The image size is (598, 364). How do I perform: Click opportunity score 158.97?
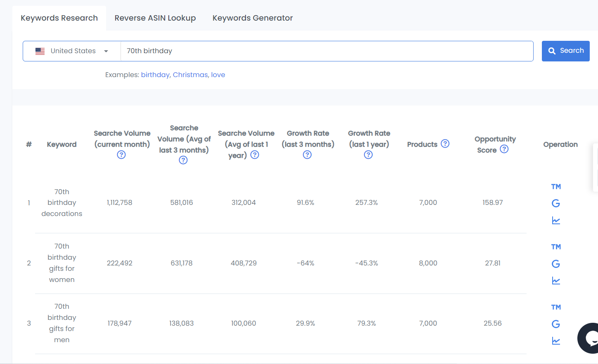493,202
